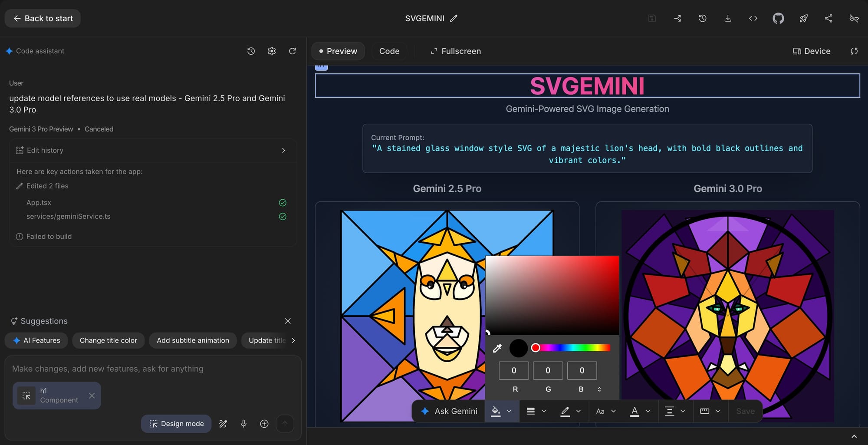Share the SVGEMINI project
This screenshot has width=868, height=445.
(828, 18)
